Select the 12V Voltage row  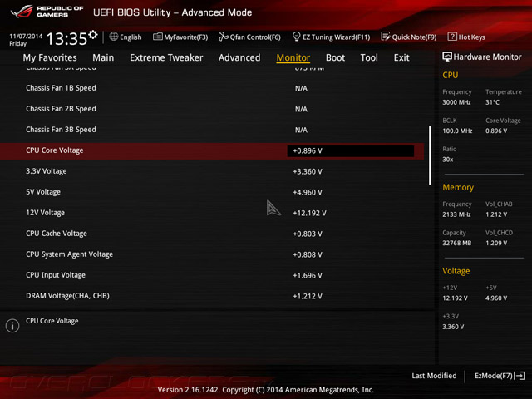tap(212, 213)
